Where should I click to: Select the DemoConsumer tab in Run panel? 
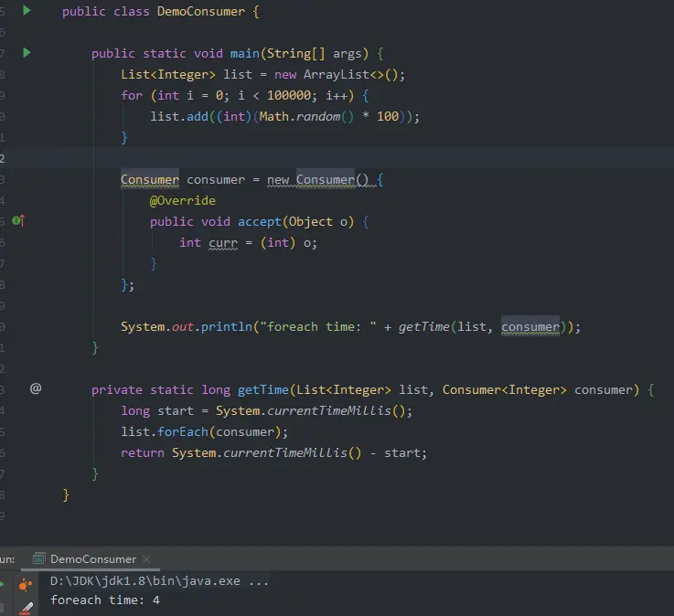[x=93, y=558]
